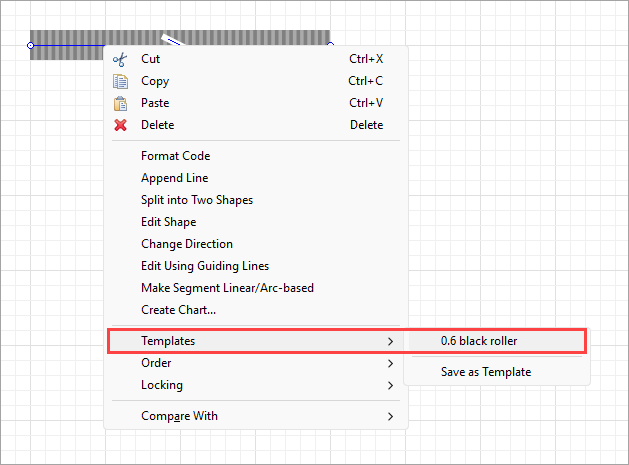Choose Format Code from the menu
The height and width of the screenshot is (465, 629).
click(175, 156)
